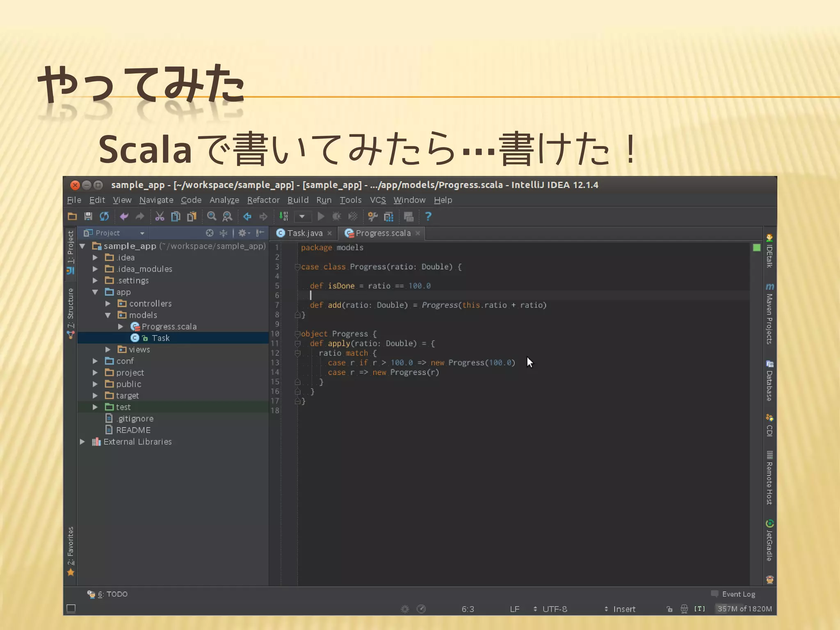Toggle the Structure tool window
The height and width of the screenshot is (630, 840).
[x=71, y=313]
